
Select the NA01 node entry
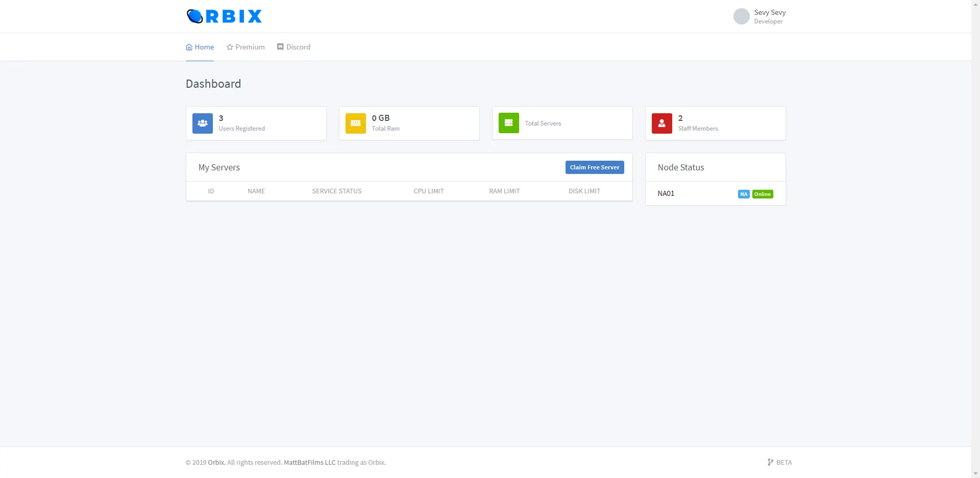[x=666, y=194]
